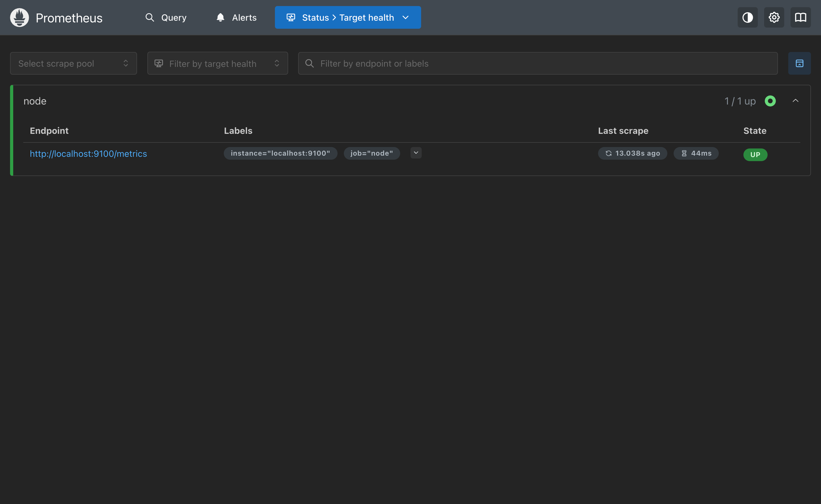Click the collapse all pools icon button
This screenshot has height=504, width=821.
click(799, 63)
